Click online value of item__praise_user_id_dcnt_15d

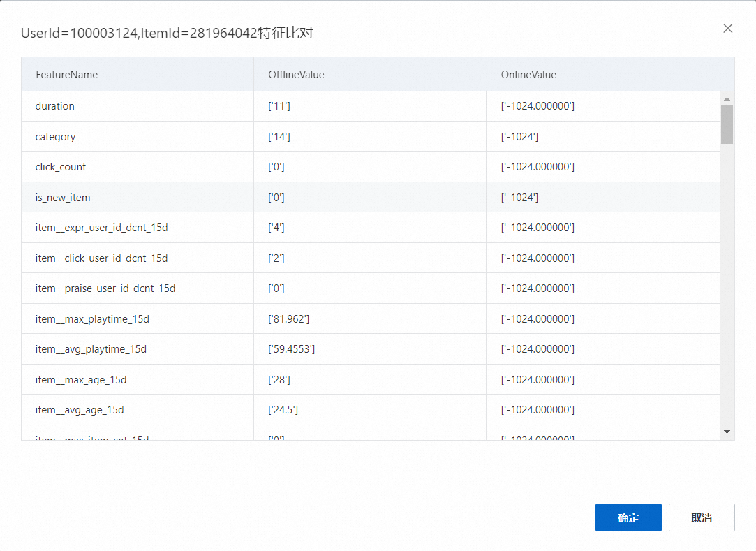click(x=538, y=288)
